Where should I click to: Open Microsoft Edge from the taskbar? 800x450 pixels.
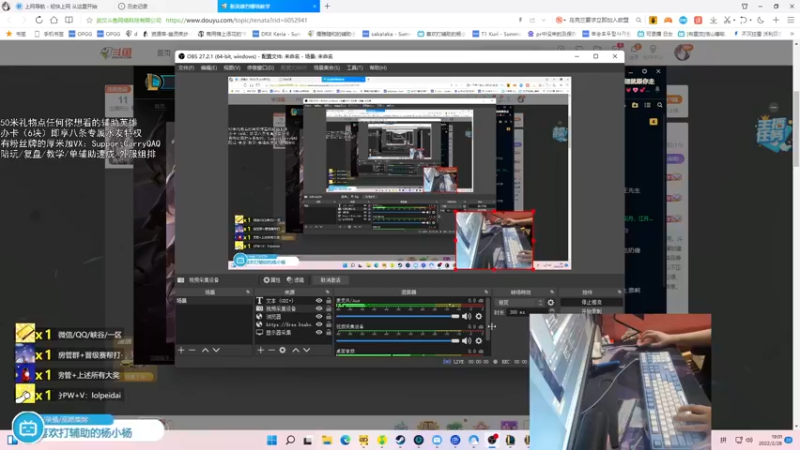click(x=345, y=440)
